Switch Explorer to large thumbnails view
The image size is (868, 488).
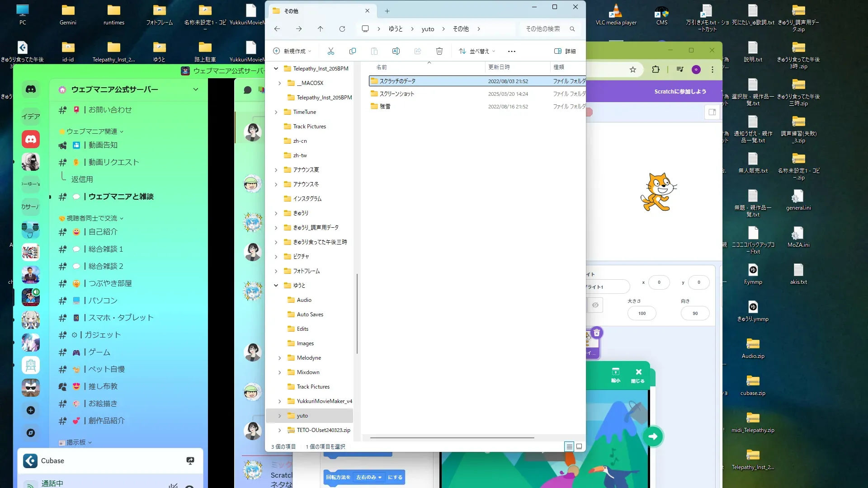click(579, 446)
